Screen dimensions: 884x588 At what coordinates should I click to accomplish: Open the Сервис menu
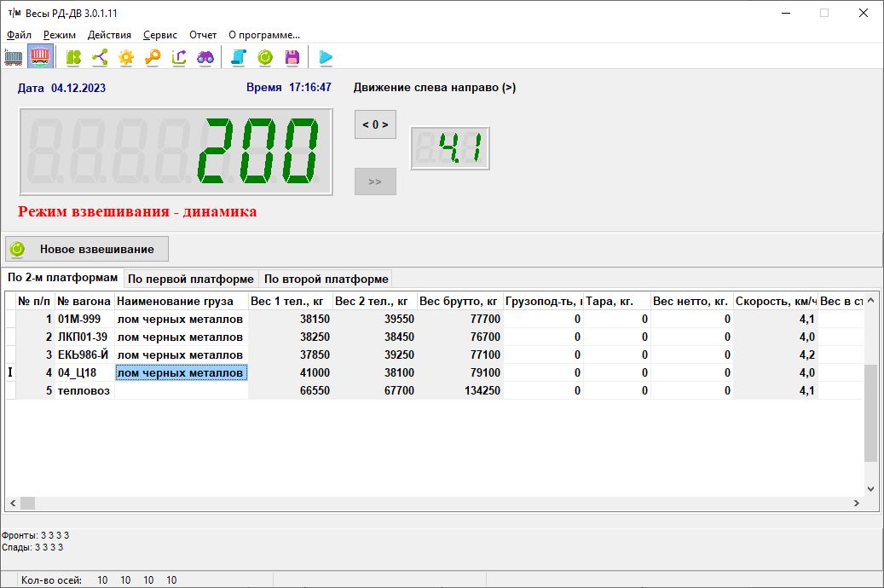click(x=160, y=35)
